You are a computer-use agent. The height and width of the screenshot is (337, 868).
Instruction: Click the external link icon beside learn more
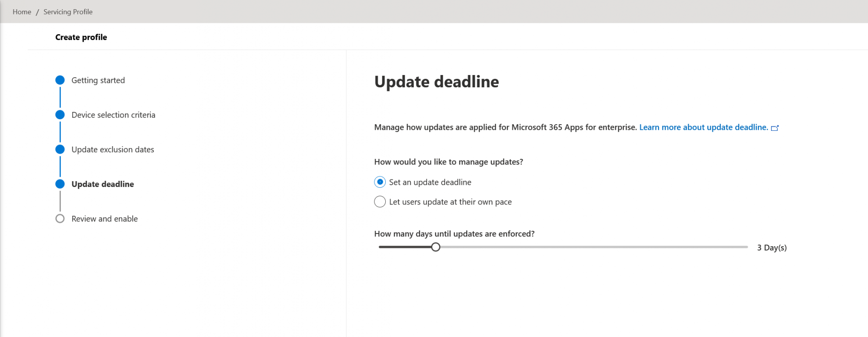[776, 128]
